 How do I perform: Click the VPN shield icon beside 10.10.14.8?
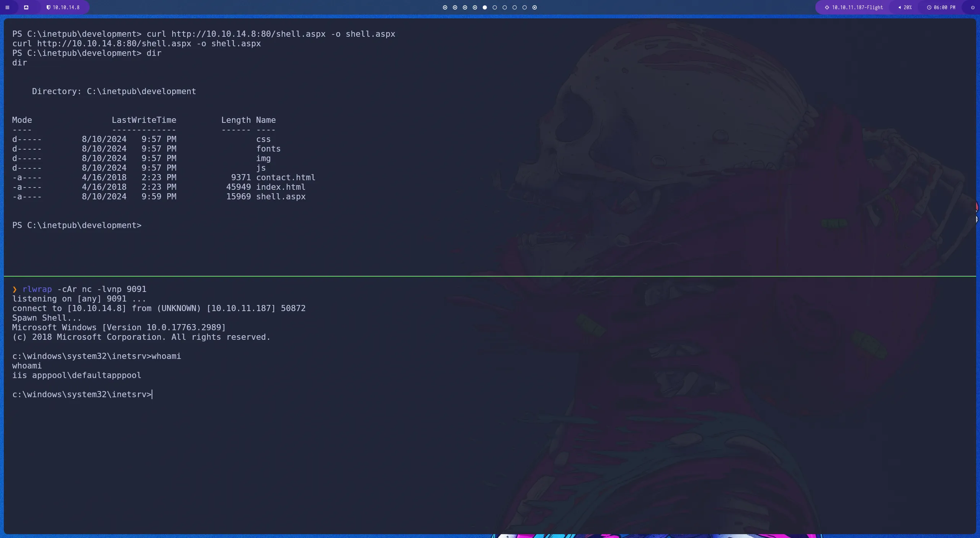click(x=49, y=7)
